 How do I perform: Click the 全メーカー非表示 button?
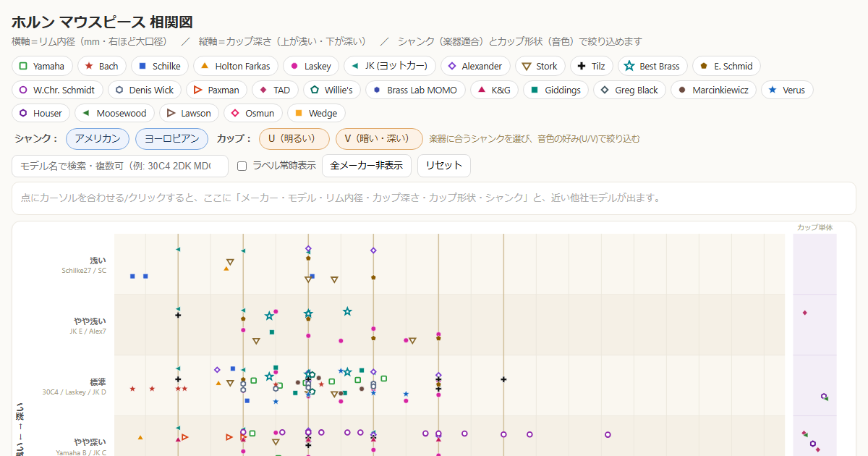[x=367, y=166]
